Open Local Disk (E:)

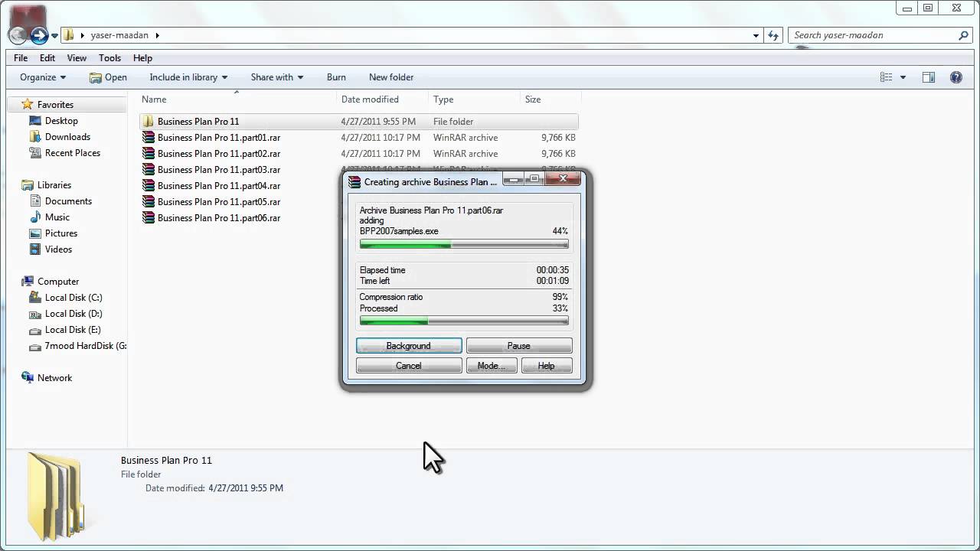(73, 330)
